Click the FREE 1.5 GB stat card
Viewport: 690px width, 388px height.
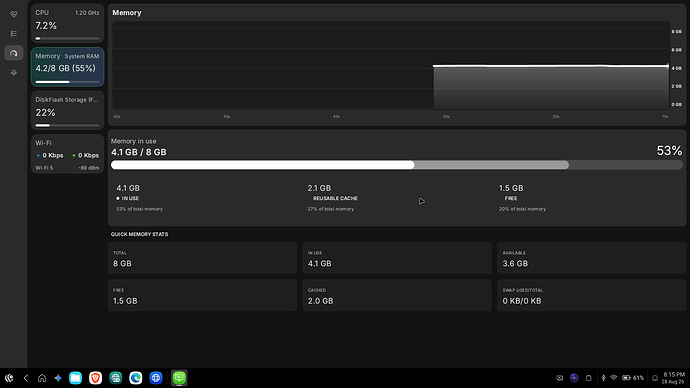tap(202, 296)
